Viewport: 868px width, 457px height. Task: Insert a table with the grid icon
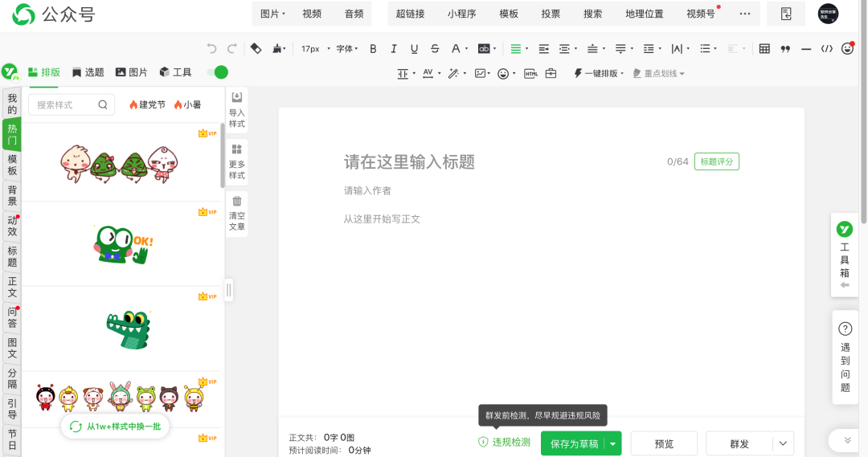(764, 49)
